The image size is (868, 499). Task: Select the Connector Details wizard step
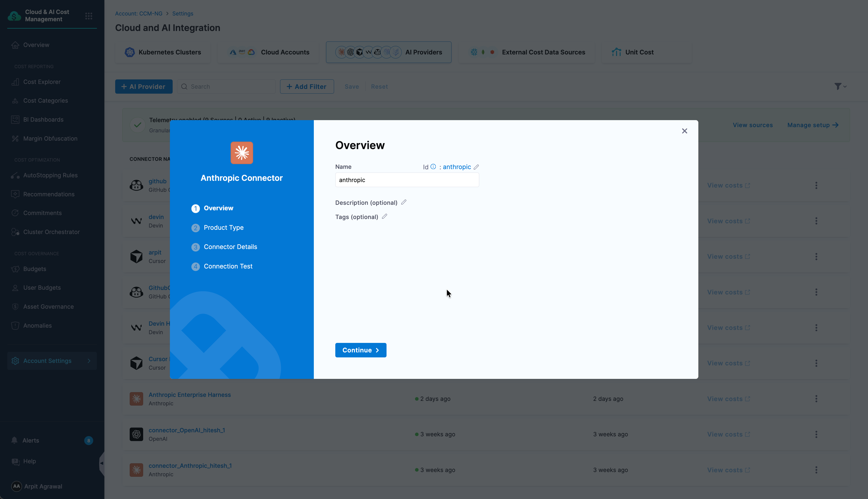pos(224,247)
